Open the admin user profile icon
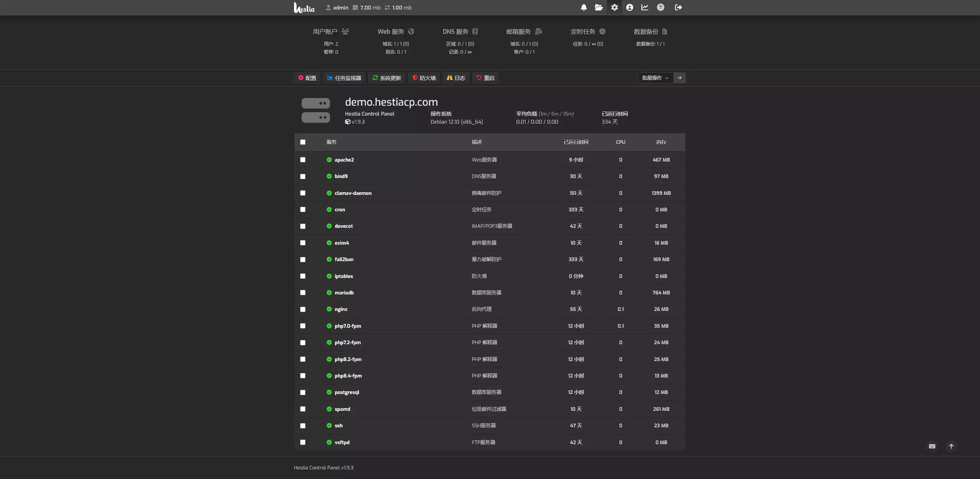Screen dimensions: 980x479 [630, 7]
